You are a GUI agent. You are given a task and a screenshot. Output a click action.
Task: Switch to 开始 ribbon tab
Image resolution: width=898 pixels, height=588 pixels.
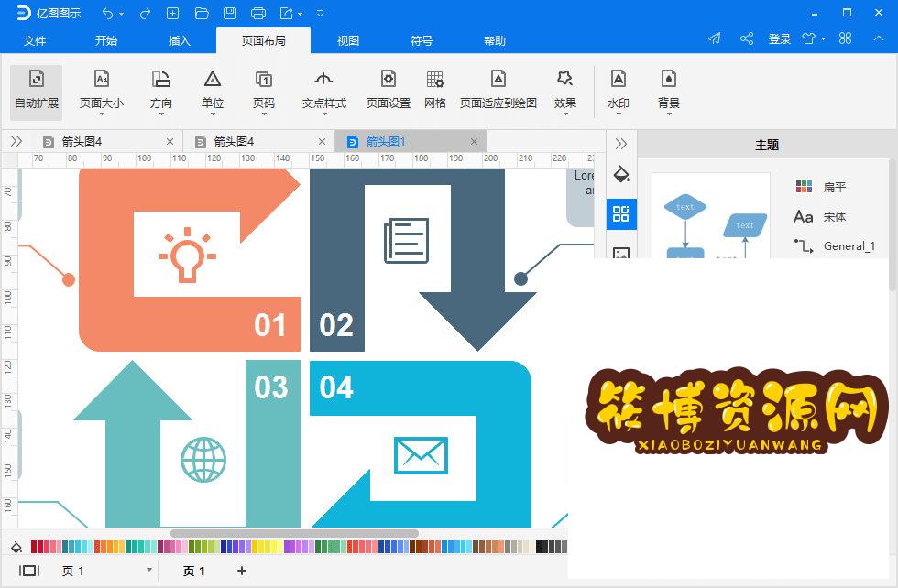coord(106,40)
